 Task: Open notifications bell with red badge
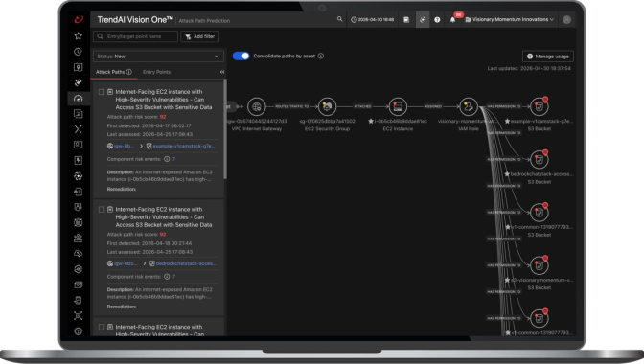pos(453,19)
